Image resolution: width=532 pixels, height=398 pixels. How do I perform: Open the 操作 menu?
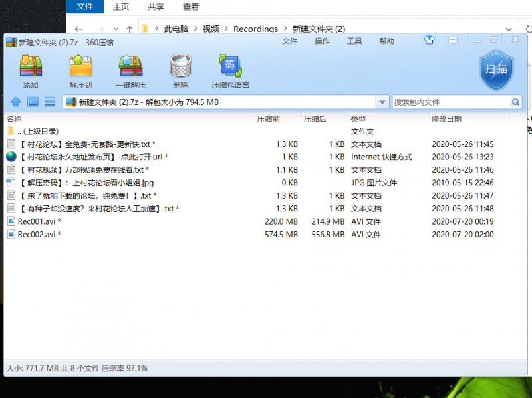(x=322, y=41)
